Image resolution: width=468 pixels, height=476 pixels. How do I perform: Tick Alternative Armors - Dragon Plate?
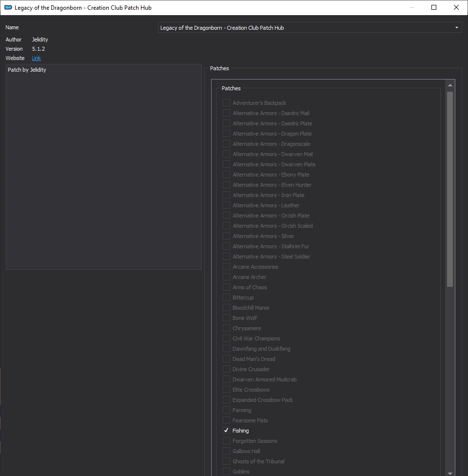pos(226,134)
